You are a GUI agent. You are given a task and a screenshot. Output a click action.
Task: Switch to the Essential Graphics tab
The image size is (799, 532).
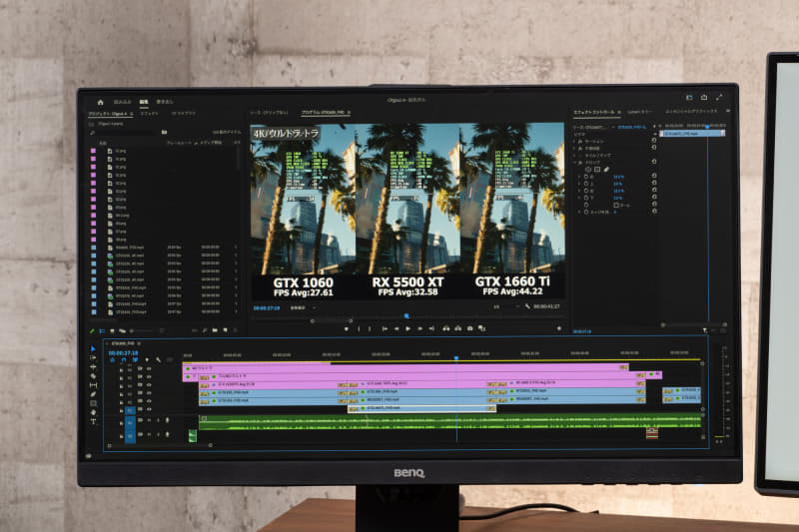point(690,111)
